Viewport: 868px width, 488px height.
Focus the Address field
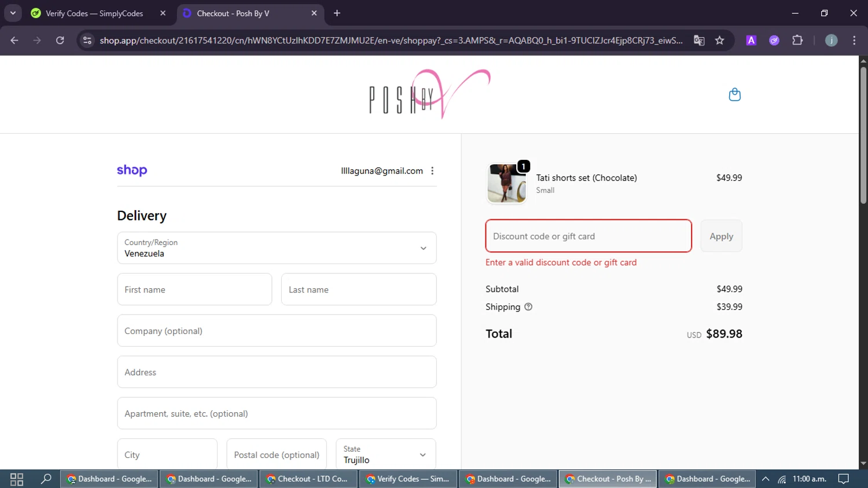pos(277,372)
